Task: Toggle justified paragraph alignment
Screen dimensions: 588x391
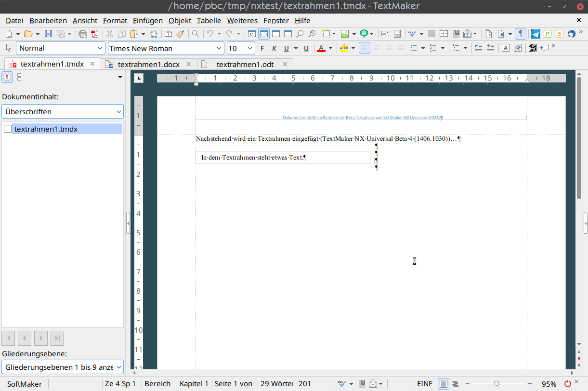Action: (401, 48)
